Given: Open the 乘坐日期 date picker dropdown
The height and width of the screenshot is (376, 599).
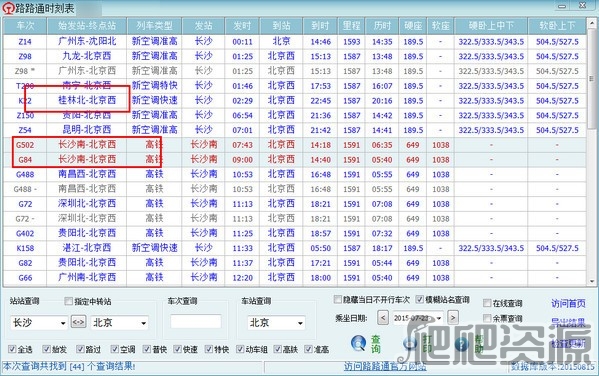Looking at the screenshot, I should pyautogui.click(x=439, y=318).
